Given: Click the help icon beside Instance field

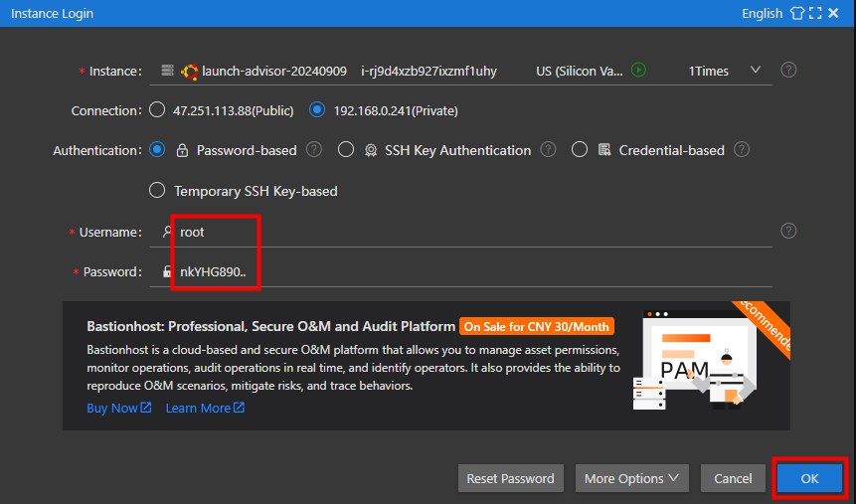Looking at the screenshot, I should [x=788, y=71].
